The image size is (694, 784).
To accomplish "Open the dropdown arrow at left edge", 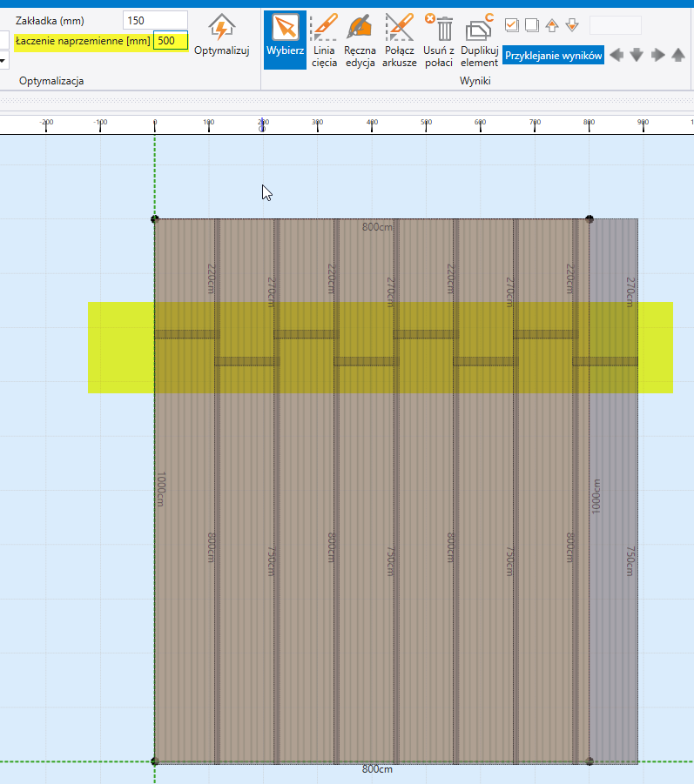I will coord(3,61).
